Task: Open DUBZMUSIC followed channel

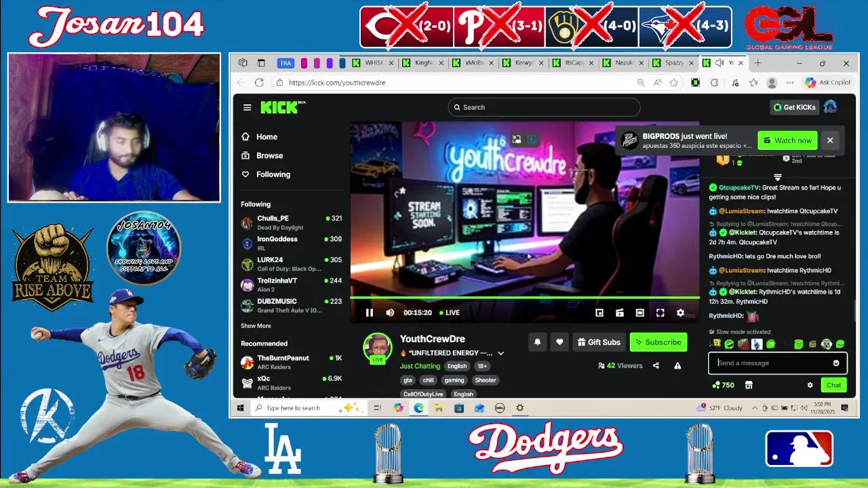Action: tap(292, 305)
